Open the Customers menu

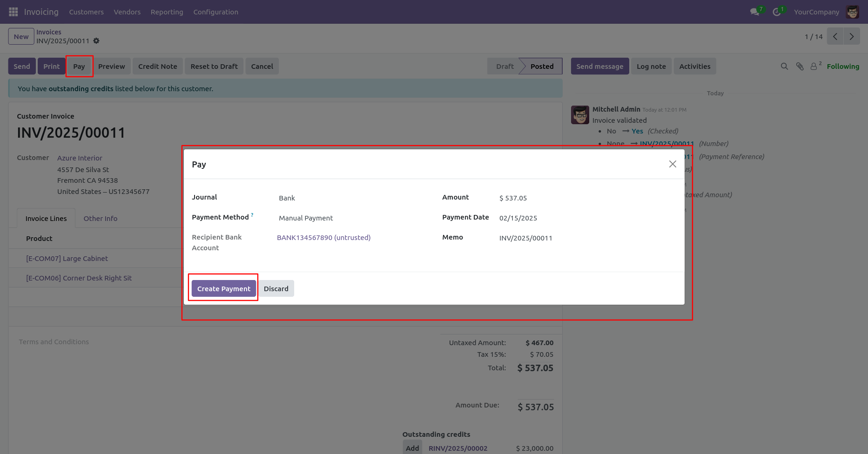click(x=87, y=12)
